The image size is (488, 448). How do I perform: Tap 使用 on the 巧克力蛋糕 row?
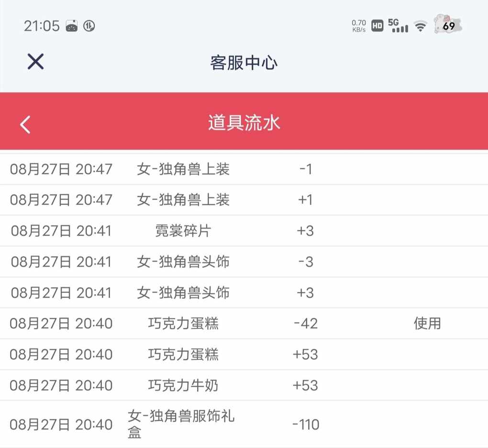[427, 324]
